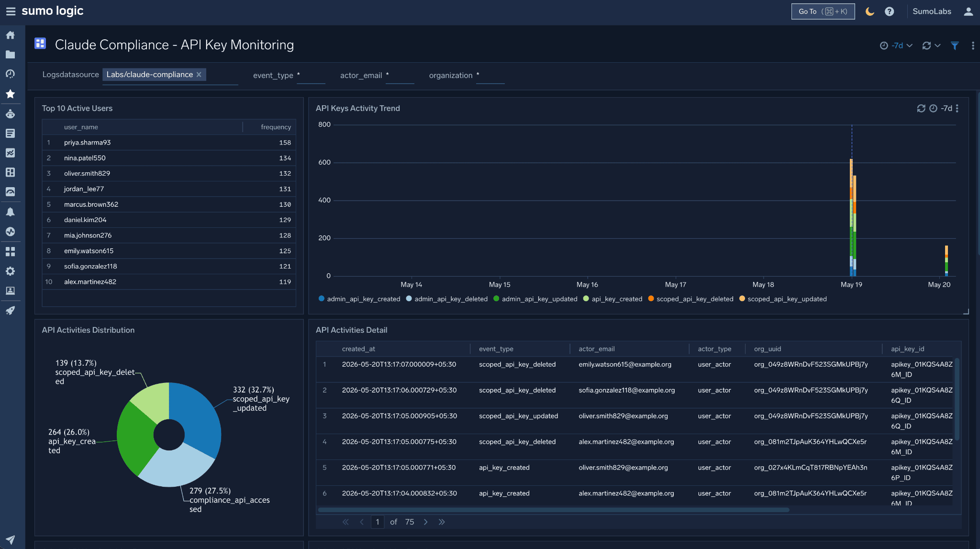Sort by frequency column header
The image size is (980, 549).
coord(276,127)
